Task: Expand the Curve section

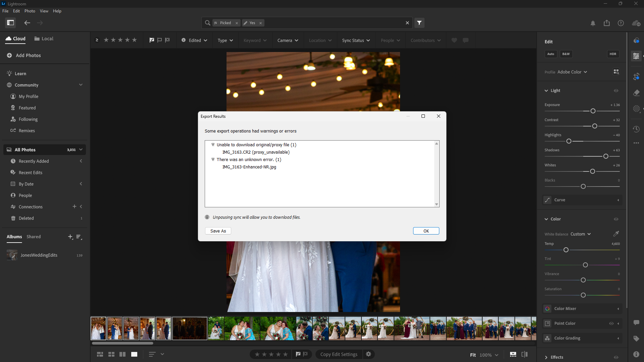Action: 618,200
